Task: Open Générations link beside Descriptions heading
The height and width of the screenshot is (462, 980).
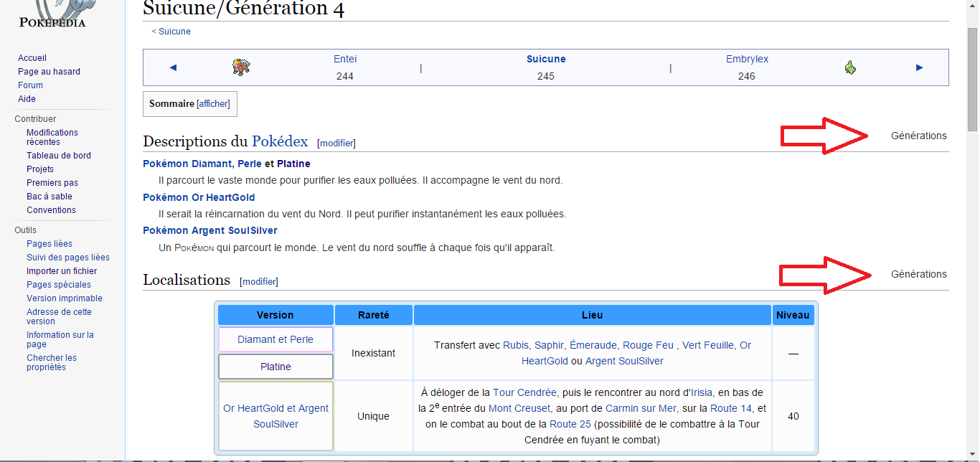Action: point(919,136)
